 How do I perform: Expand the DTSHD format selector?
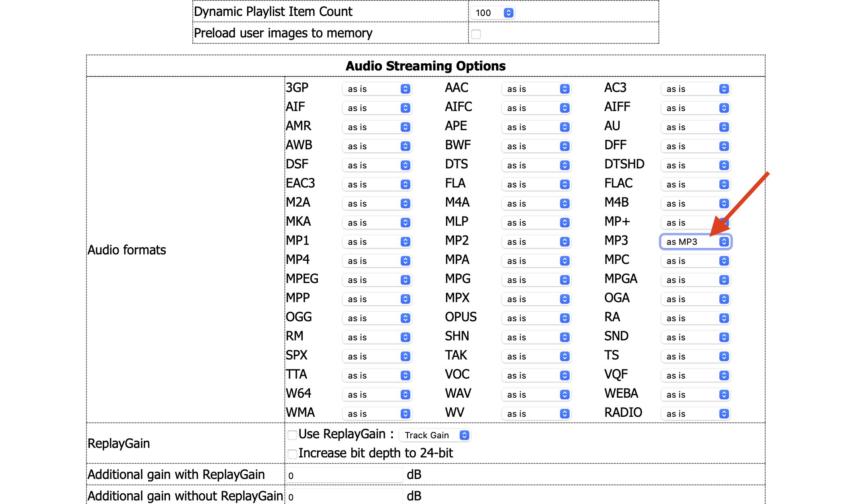coord(695,165)
